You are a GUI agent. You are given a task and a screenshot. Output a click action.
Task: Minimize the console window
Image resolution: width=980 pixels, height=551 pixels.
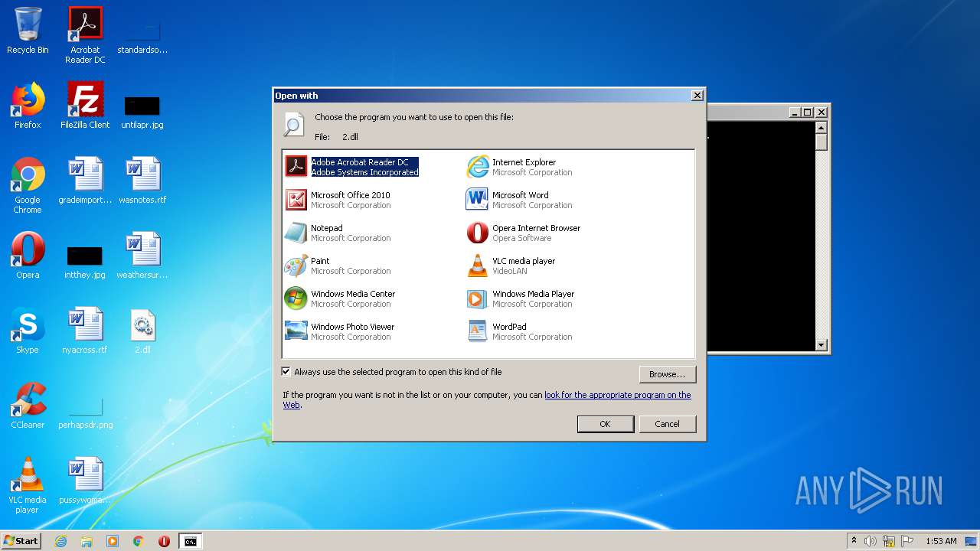795,112
